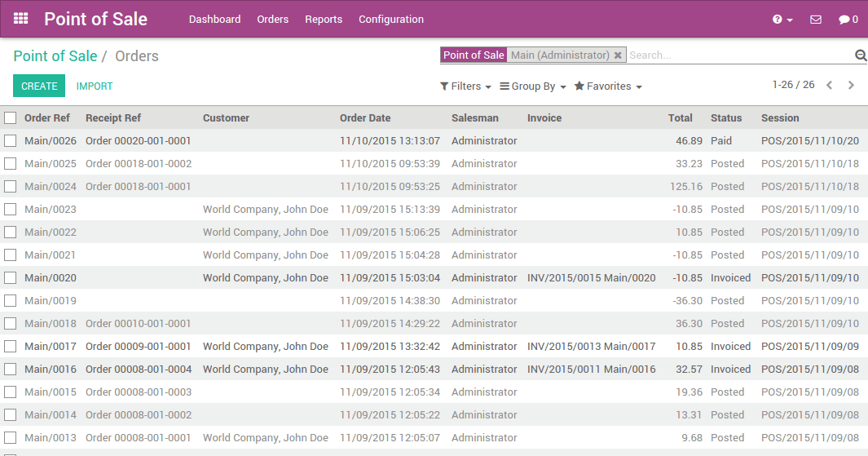This screenshot has width=868, height=456.
Task: Click the Create button
Action: click(39, 86)
